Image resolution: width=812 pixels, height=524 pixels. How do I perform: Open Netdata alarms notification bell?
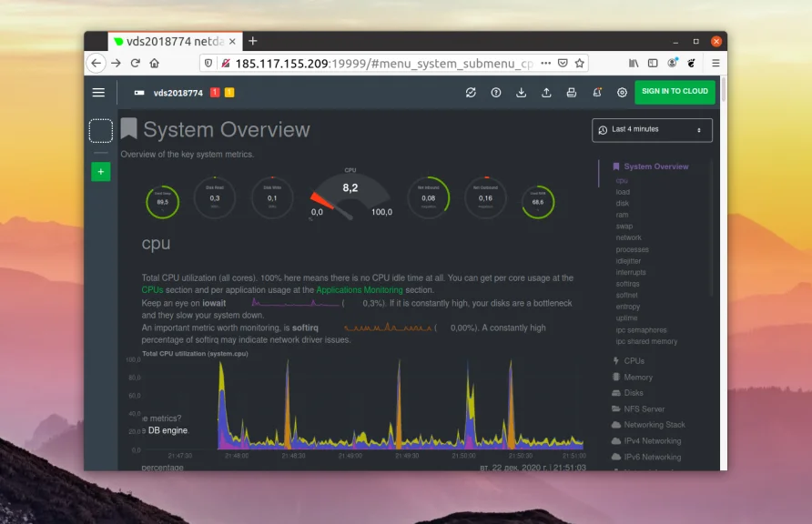(x=597, y=92)
